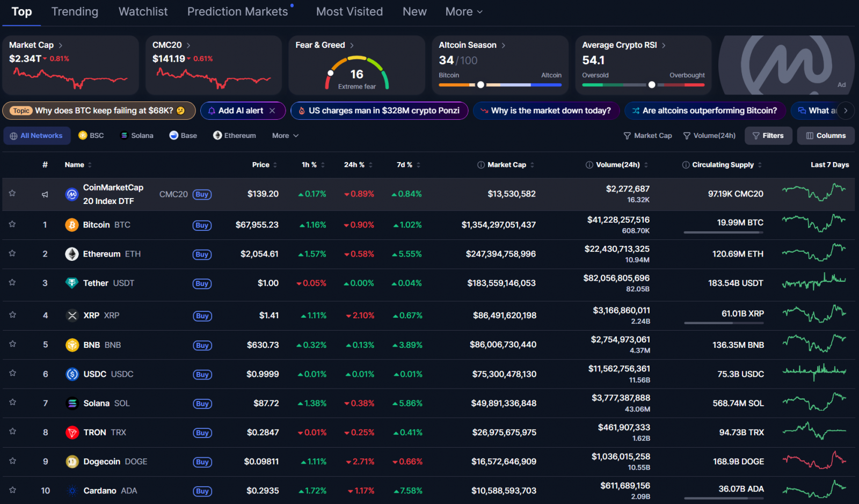
Task: Click the info icon beside Circulating Supply
Action: coord(686,165)
